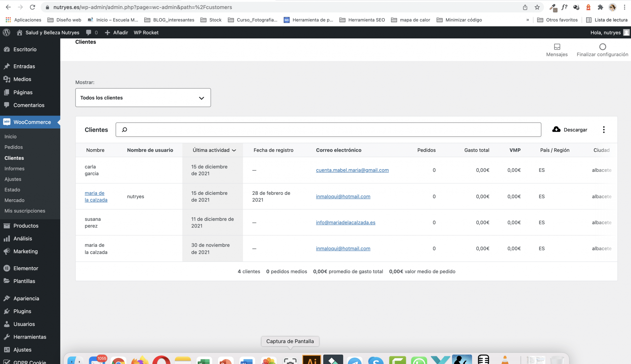Open the eyedropper color picker extension
This screenshot has width=631, height=364.
pos(553,7)
